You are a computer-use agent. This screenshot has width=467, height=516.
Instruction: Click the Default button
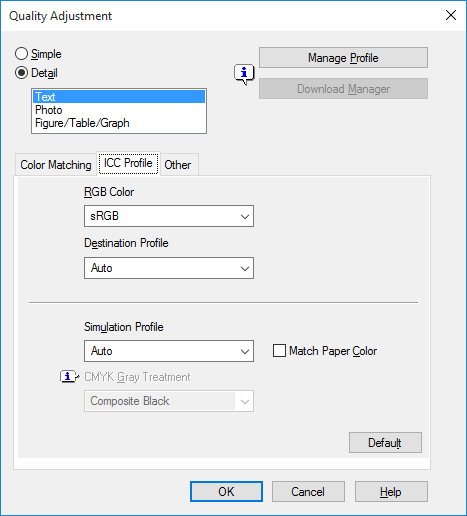385,443
